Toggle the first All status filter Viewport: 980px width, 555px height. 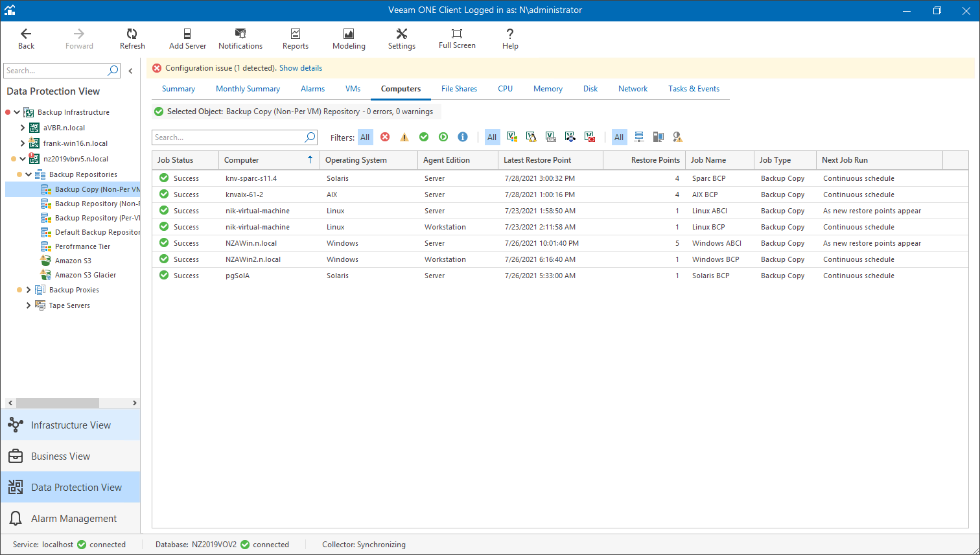(x=365, y=137)
